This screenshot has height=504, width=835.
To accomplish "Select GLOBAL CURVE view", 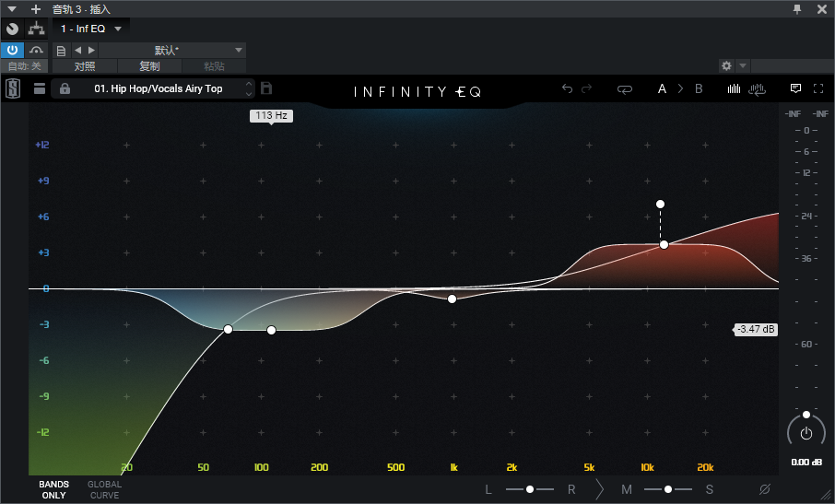I will pos(105,489).
